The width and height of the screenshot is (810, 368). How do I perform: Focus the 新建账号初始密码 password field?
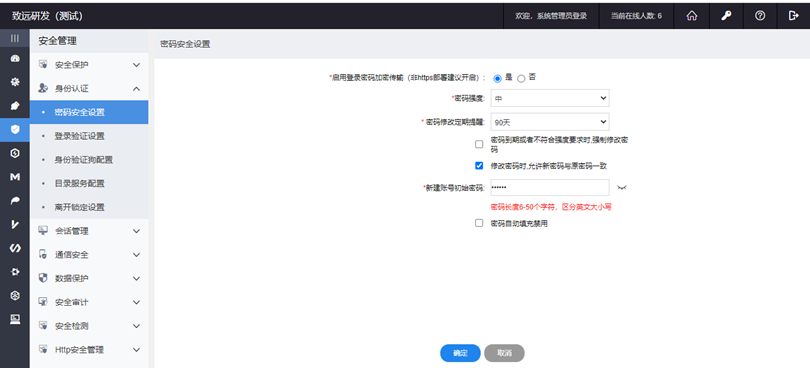click(550, 188)
